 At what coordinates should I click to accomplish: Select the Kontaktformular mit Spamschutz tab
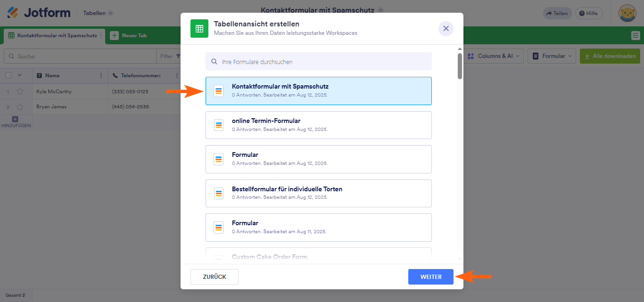click(53, 35)
